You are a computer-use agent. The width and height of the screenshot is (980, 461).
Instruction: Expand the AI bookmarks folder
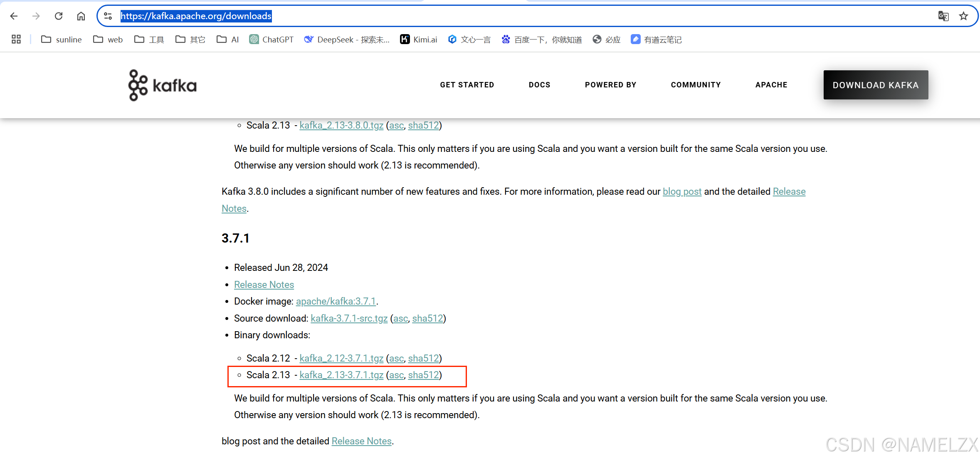(x=228, y=40)
